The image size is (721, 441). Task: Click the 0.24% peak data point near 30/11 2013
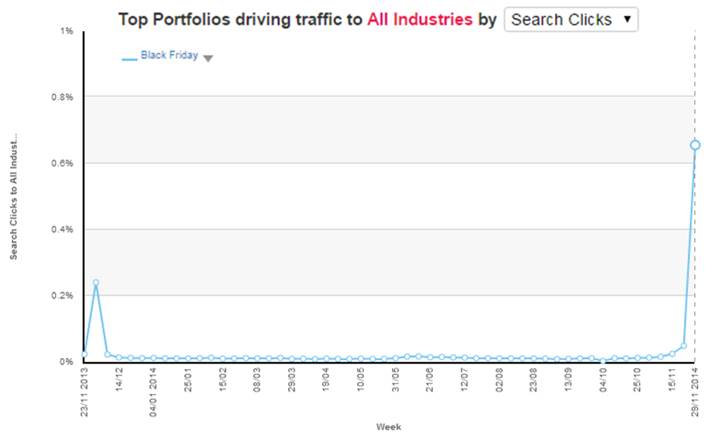[x=96, y=282]
